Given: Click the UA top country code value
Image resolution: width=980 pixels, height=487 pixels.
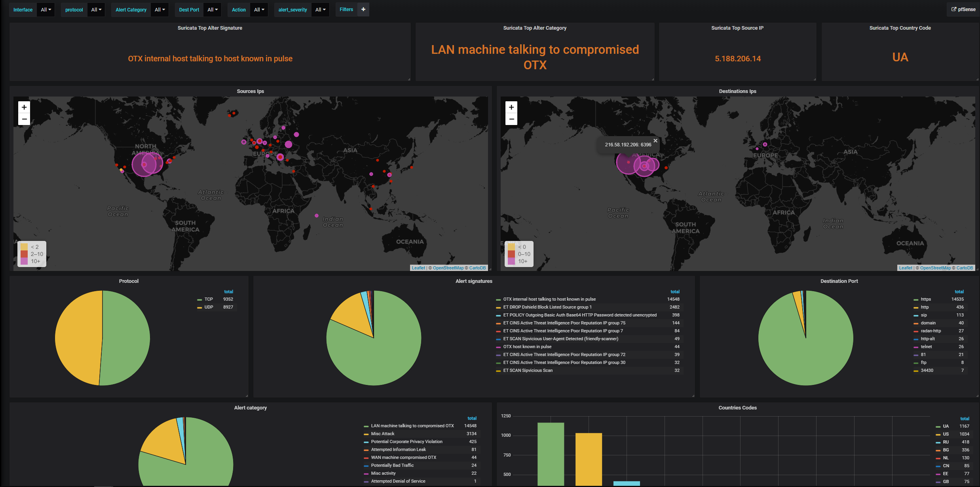Looking at the screenshot, I should (900, 58).
